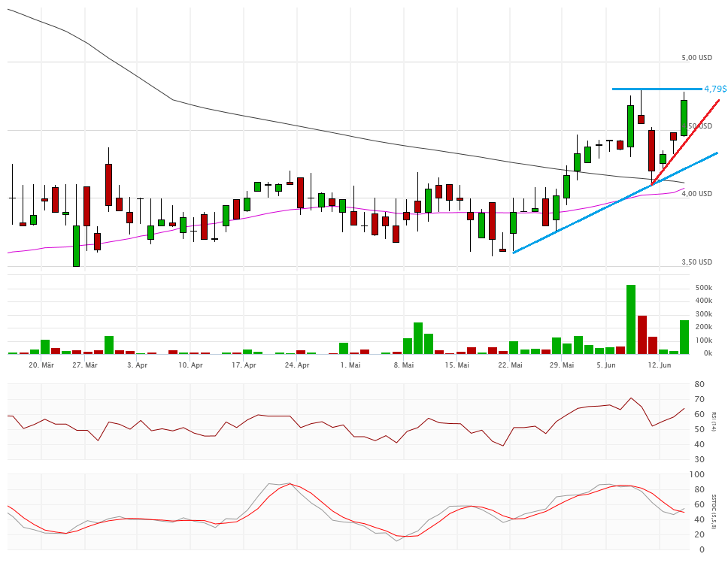Click the tallest green volume bar
728x575 pixels.
click(631, 319)
